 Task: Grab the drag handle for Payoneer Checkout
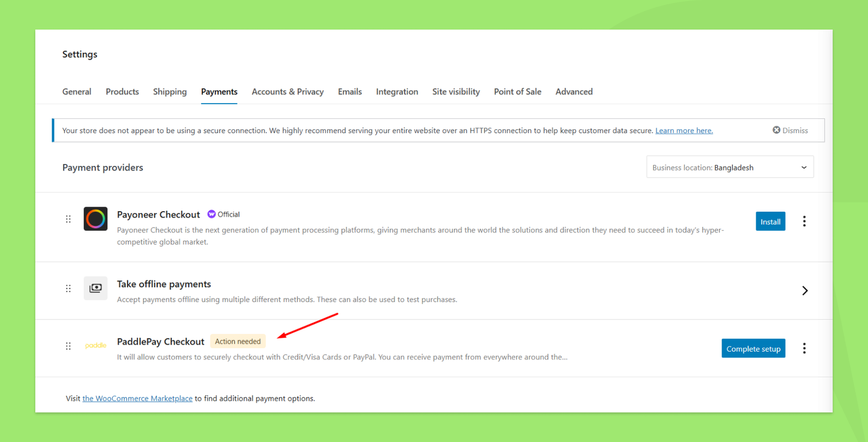68,219
